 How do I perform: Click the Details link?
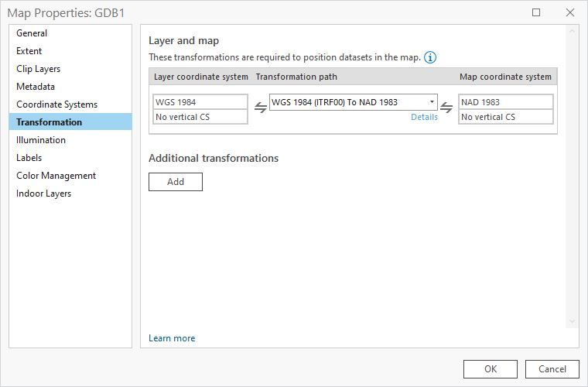[x=424, y=117]
